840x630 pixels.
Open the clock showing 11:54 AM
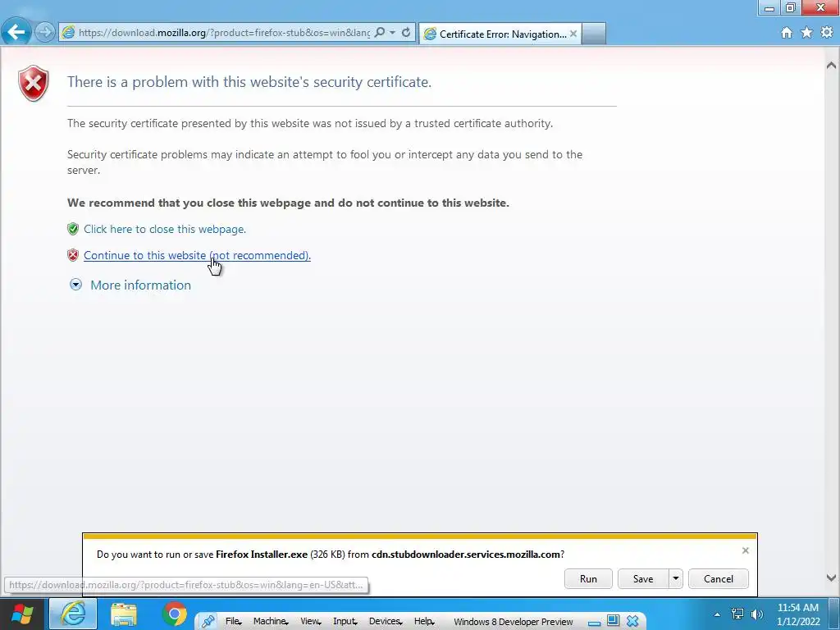798,614
